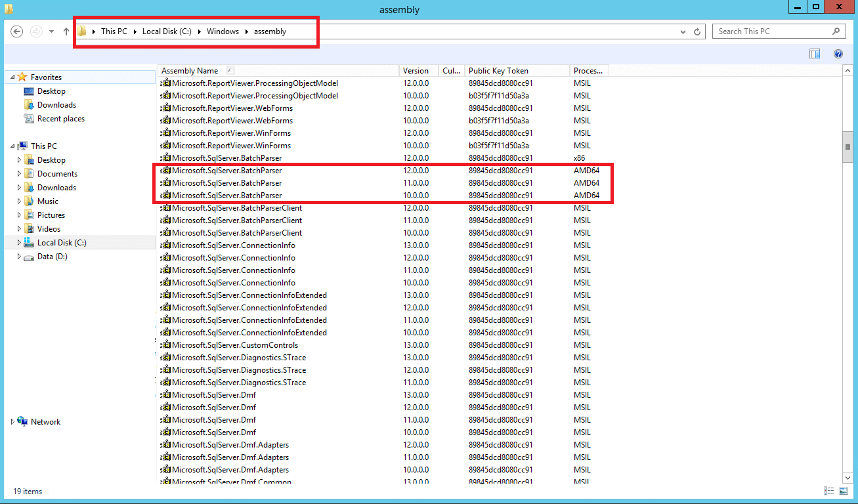The width and height of the screenshot is (858, 504).
Task: Click the Network icon in sidebar
Action: tap(22, 421)
